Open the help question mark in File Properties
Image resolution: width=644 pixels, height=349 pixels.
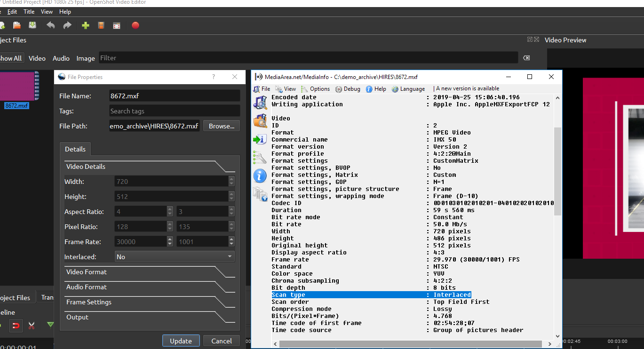tap(214, 77)
